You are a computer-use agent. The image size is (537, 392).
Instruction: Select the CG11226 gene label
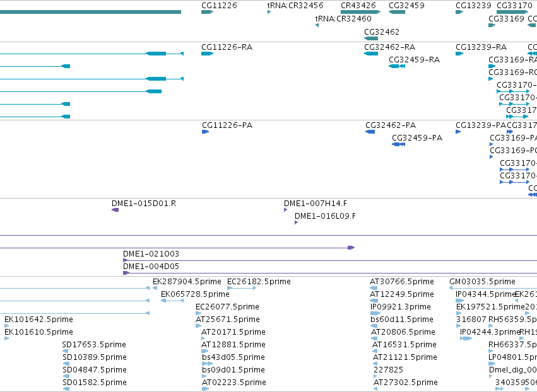click(x=219, y=6)
